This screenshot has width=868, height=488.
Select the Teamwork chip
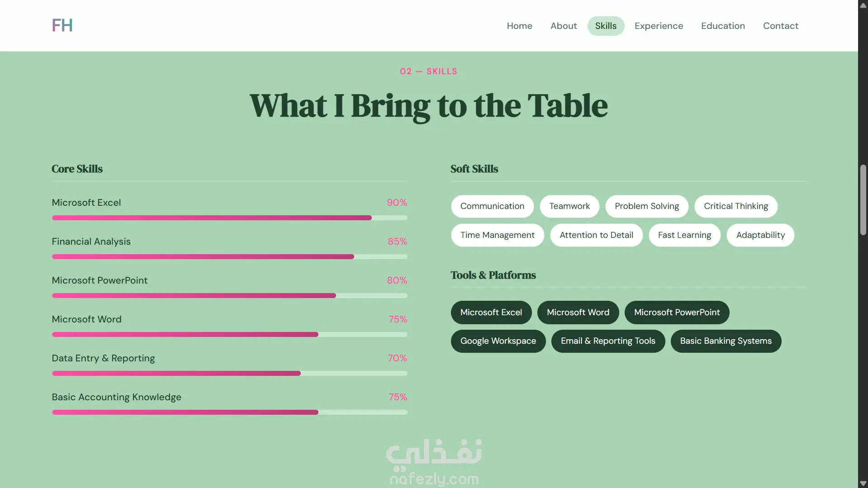pyautogui.click(x=569, y=206)
